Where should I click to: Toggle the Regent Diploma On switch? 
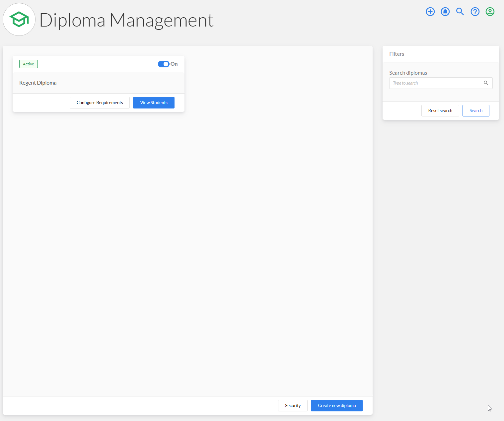point(164,64)
